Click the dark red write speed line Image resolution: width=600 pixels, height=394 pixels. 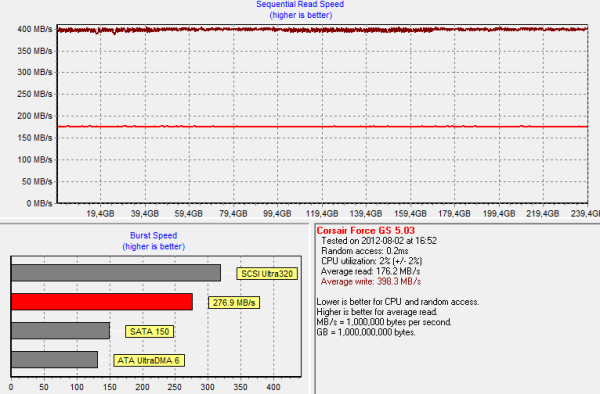coord(322,29)
